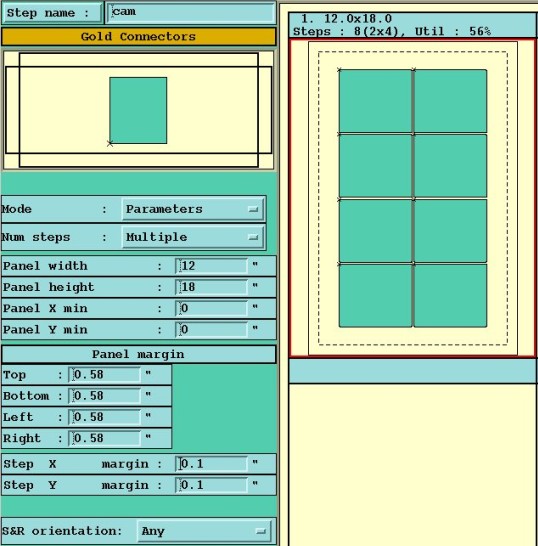
Task: Select the Panel height input field
Action: point(212,287)
